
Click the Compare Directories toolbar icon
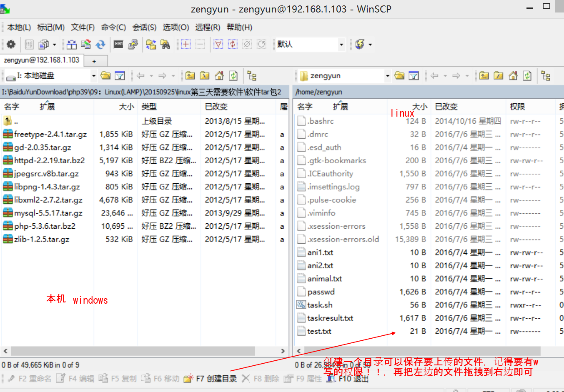(x=72, y=44)
